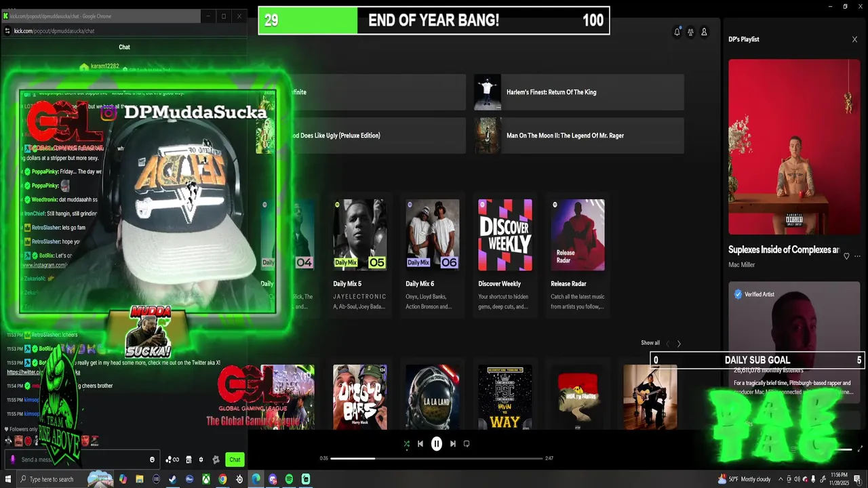Open Google Chrome from the taskbar
This screenshot has width=868, height=488.
pos(222,479)
